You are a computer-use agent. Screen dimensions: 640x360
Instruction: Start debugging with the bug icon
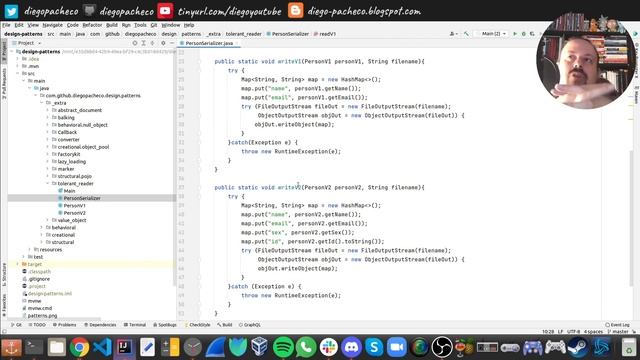click(x=524, y=34)
